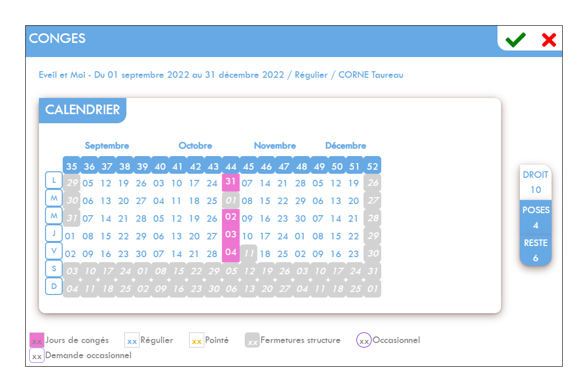This screenshot has height=392, width=588.
Task: Pick Friday 07 under week 40
Action: (x=159, y=254)
